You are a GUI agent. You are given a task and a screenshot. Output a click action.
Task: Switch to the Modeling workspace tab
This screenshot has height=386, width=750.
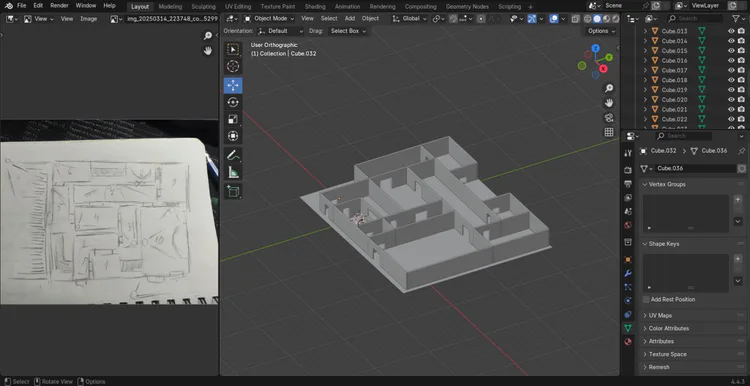coord(170,7)
